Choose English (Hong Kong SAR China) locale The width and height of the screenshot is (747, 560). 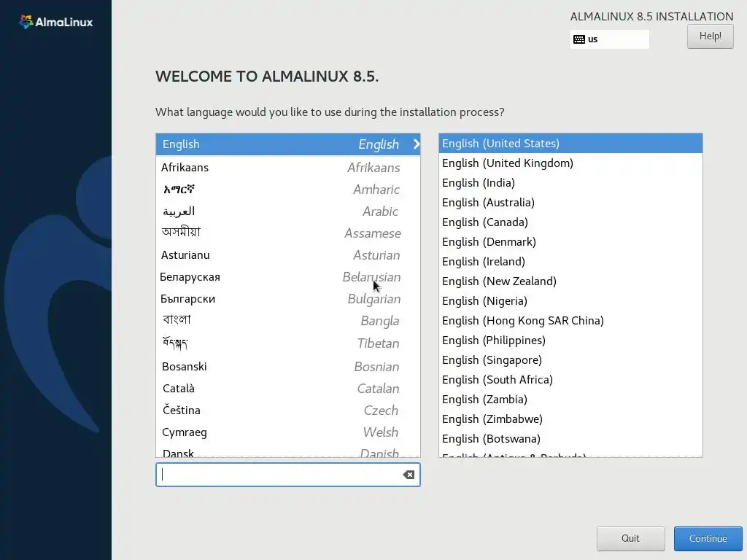click(x=570, y=321)
